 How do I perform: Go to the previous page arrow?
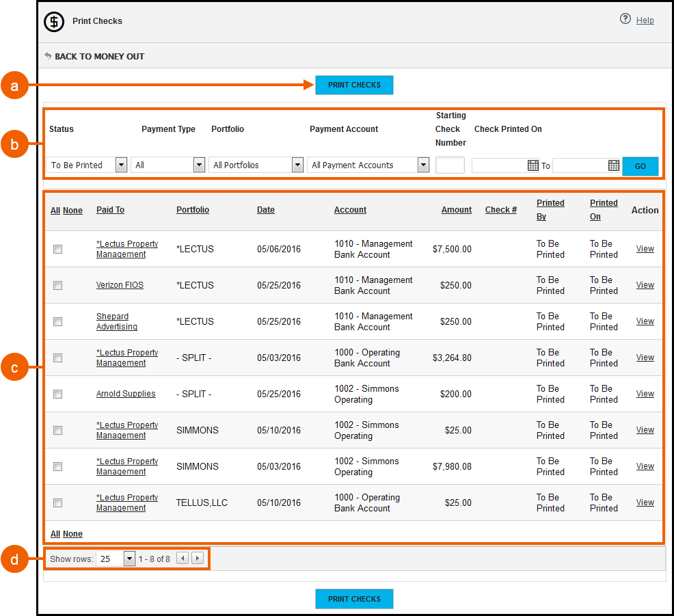[x=183, y=559]
